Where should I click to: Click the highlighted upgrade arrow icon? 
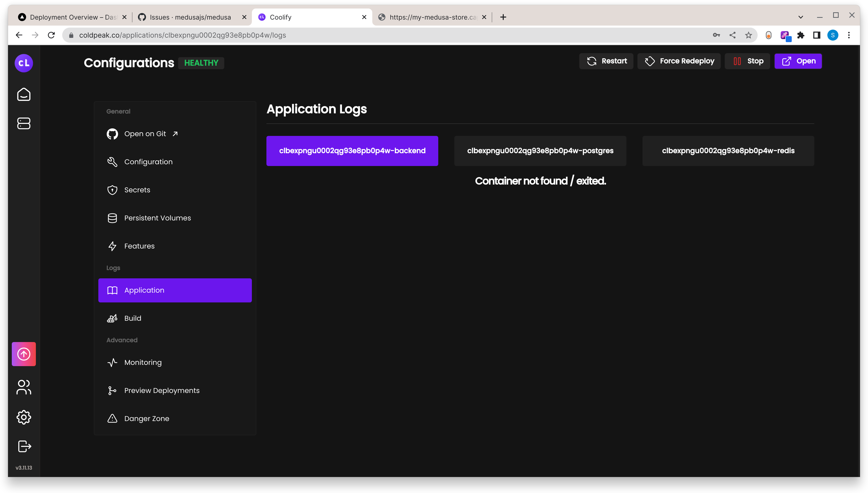tap(23, 354)
